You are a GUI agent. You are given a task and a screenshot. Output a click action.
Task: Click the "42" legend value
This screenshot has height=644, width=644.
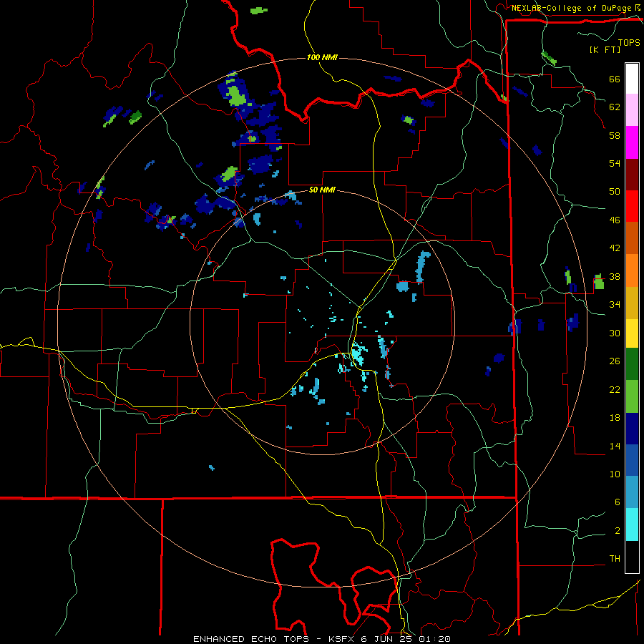coord(615,248)
